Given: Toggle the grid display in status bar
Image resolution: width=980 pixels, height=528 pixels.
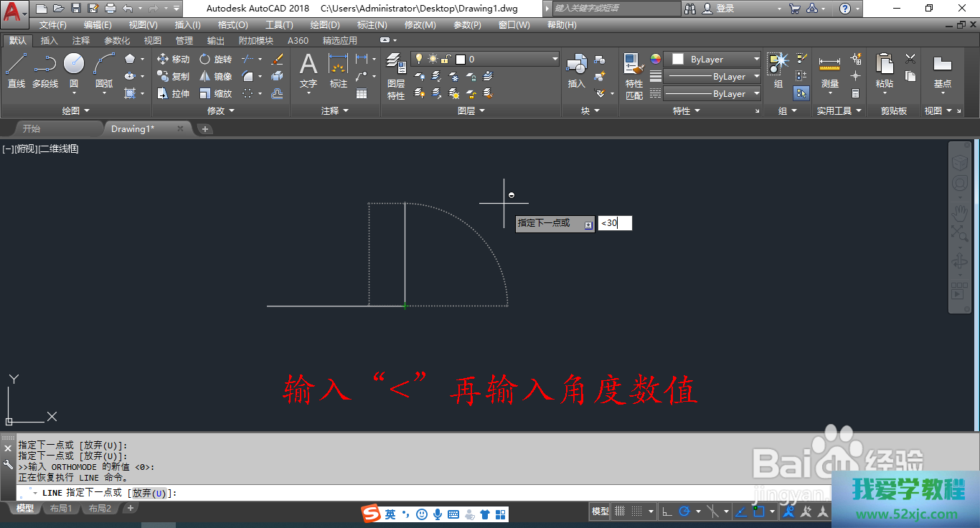Looking at the screenshot, I should (x=620, y=511).
